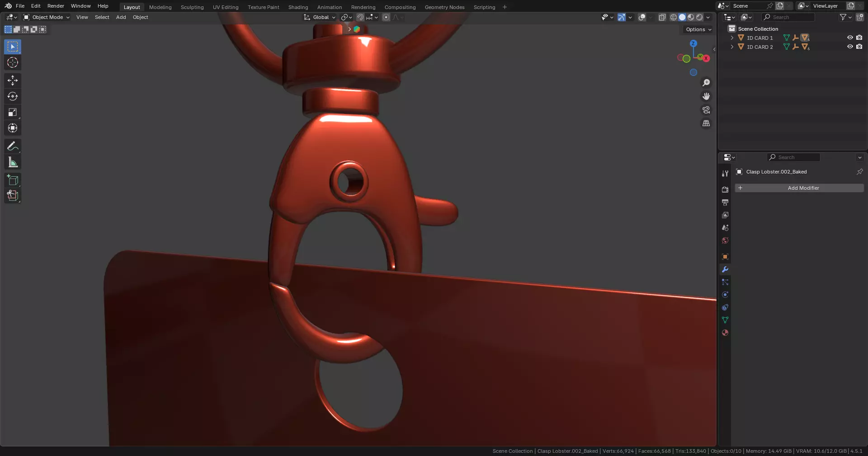Toggle proportional editing
This screenshot has width=868, height=456.
(386, 17)
